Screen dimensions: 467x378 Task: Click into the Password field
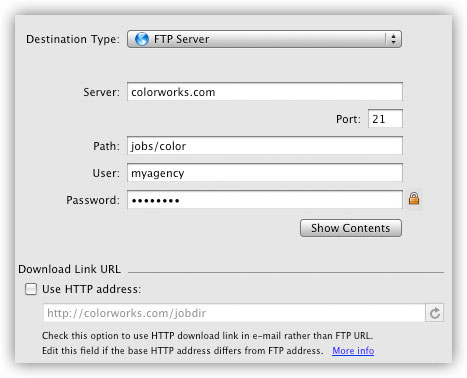[x=265, y=200]
